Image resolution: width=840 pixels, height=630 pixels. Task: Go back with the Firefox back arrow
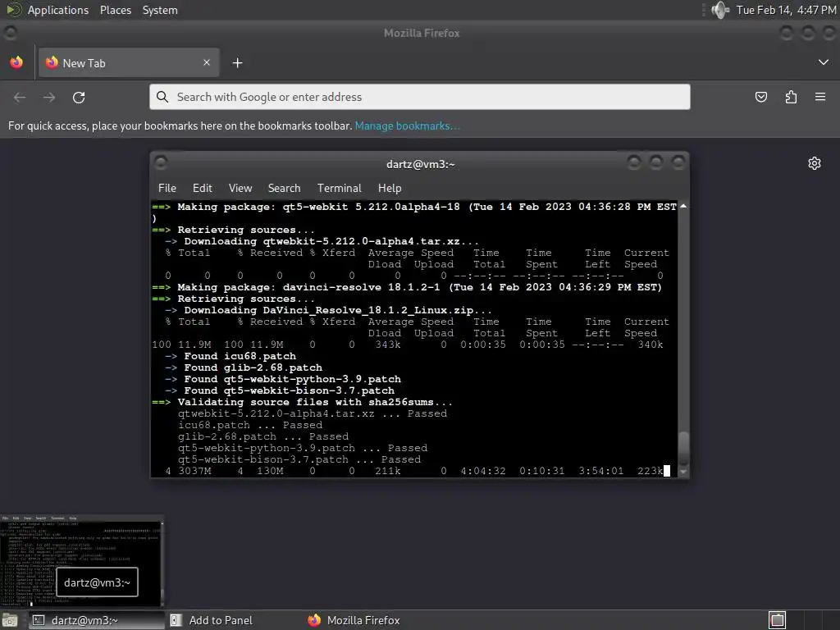tap(20, 97)
